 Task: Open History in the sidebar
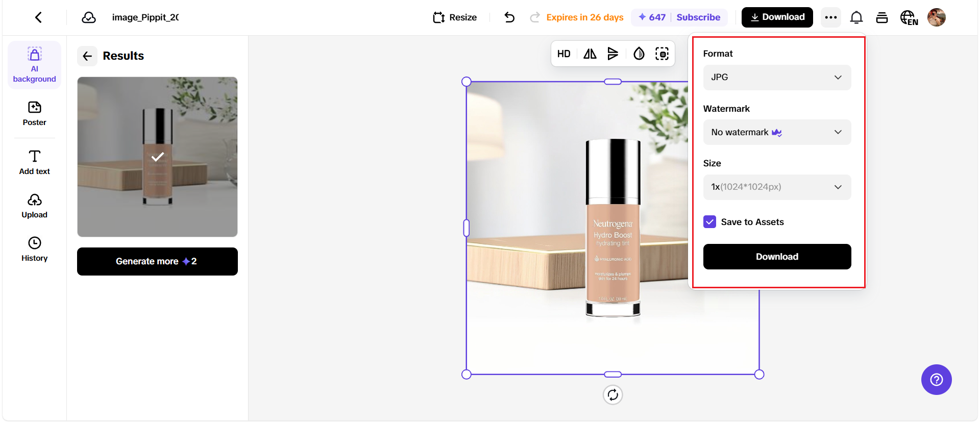pos(34,249)
